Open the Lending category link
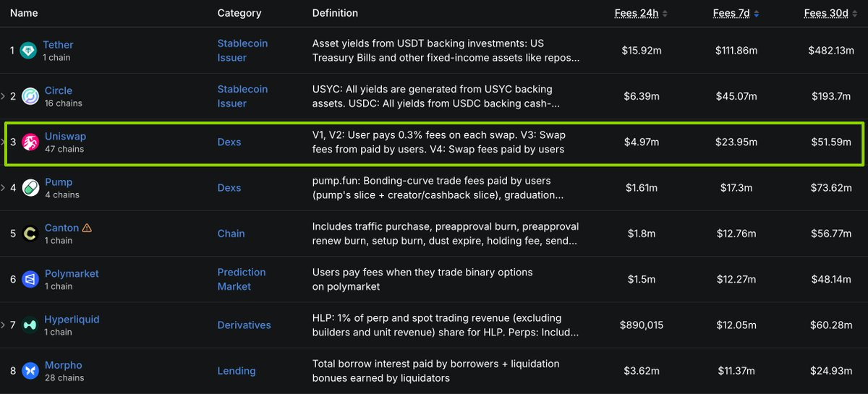The width and height of the screenshot is (868, 394). [237, 371]
